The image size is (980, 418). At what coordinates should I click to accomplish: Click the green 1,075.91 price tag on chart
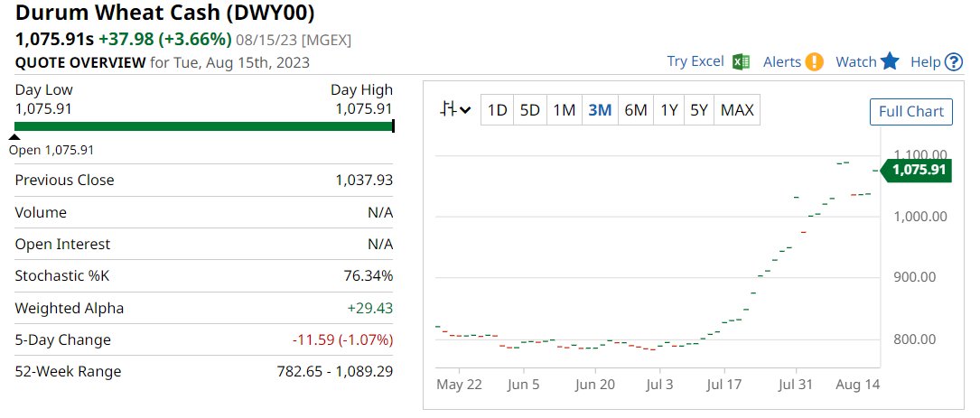pos(916,170)
